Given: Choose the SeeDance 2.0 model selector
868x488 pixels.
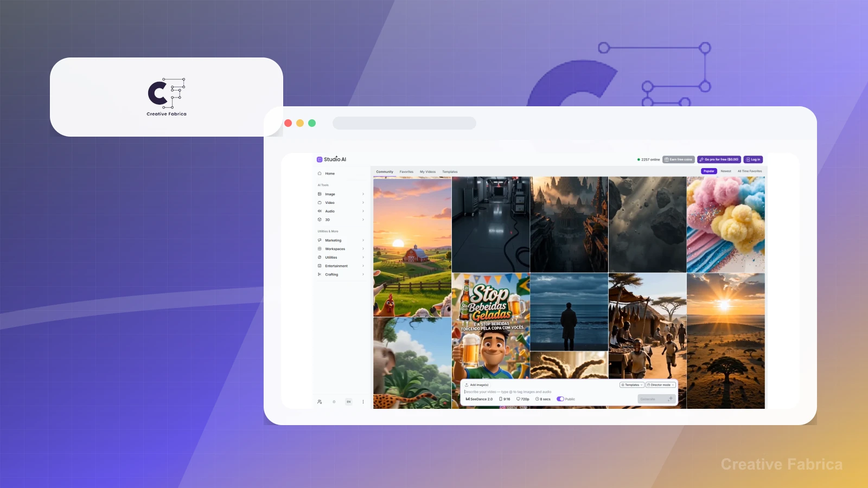Looking at the screenshot, I should (x=479, y=399).
